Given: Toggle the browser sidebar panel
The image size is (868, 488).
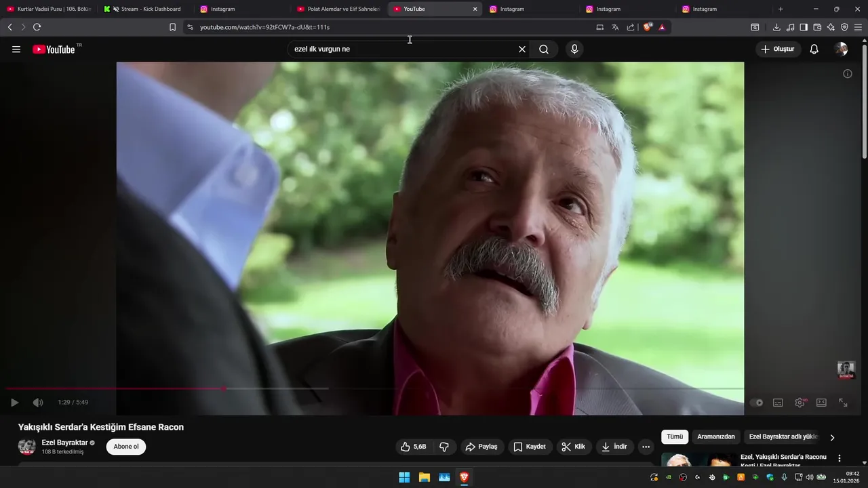Looking at the screenshot, I should pos(804,27).
